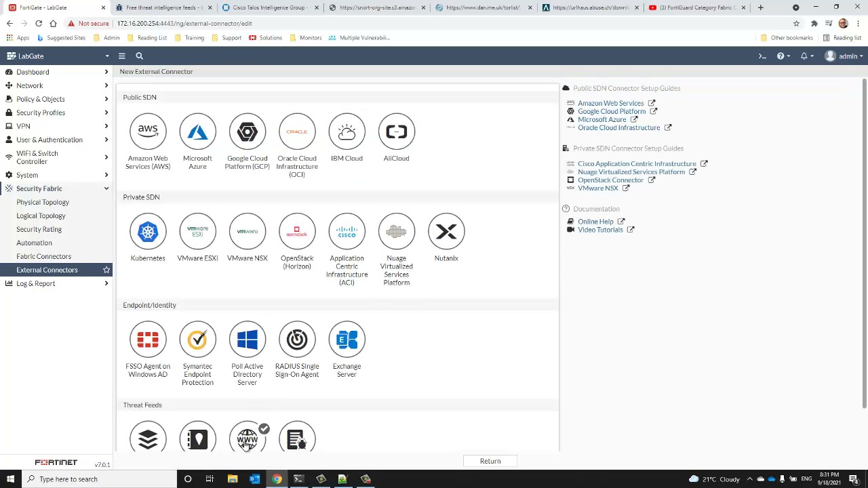Expand the Security Profiles menu

tap(56, 113)
